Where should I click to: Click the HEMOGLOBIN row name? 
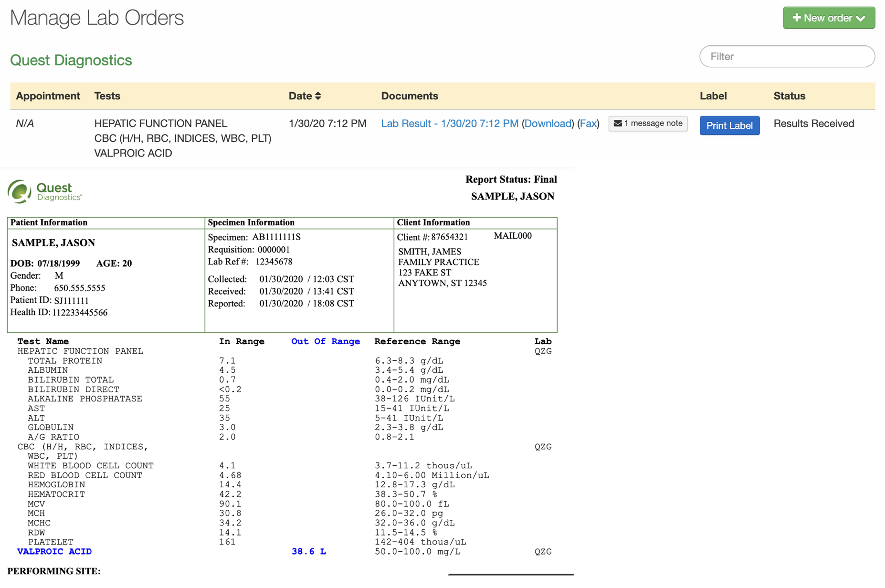(56, 485)
